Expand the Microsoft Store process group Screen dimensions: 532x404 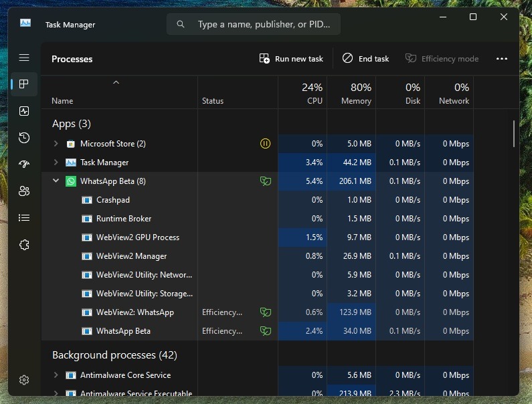click(x=56, y=144)
